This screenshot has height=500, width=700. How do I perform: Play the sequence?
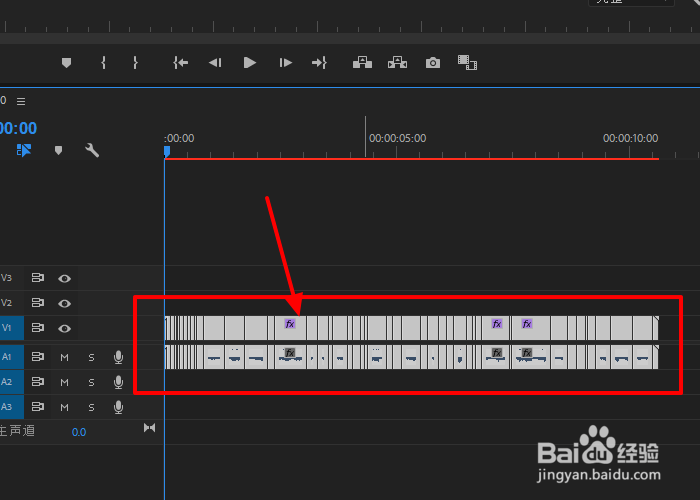(250, 62)
